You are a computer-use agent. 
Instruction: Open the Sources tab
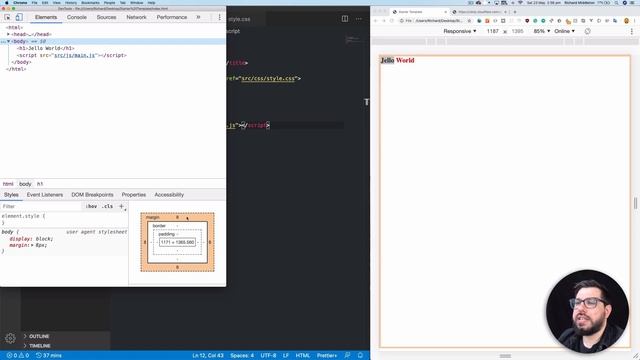point(106,17)
